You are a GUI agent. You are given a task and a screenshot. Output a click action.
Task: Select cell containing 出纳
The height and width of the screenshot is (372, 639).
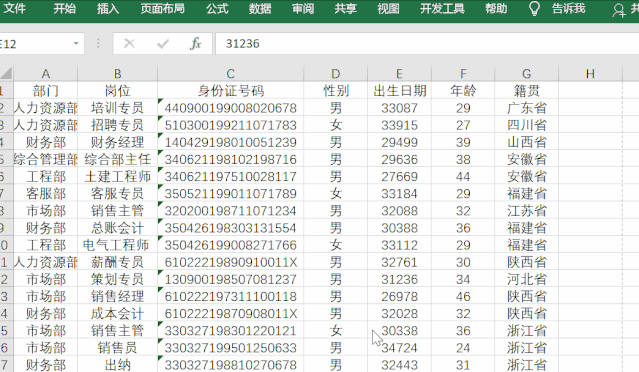117,364
